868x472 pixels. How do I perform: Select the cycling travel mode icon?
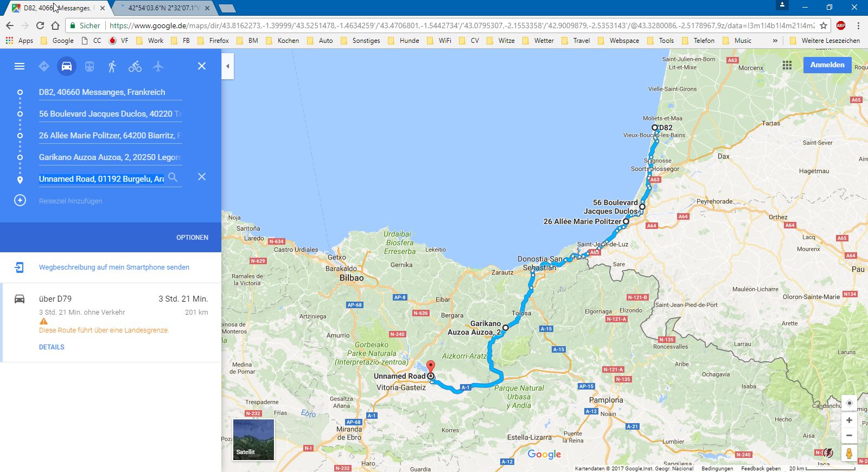pos(135,66)
